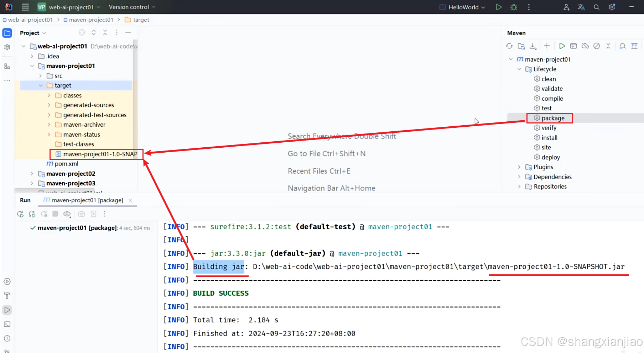Click maven-project01 breadcrumb

88,20
